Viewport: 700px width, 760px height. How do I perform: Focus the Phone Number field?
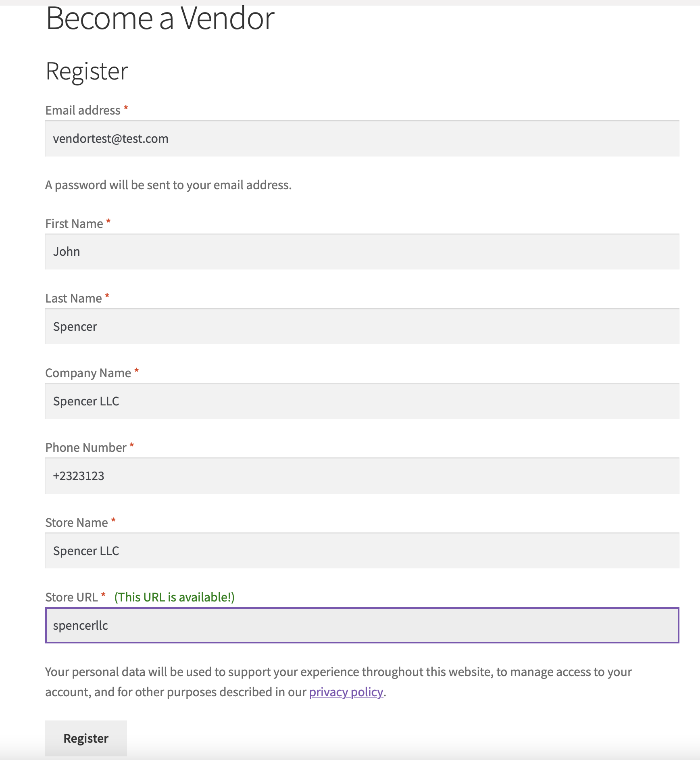coord(362,476)
